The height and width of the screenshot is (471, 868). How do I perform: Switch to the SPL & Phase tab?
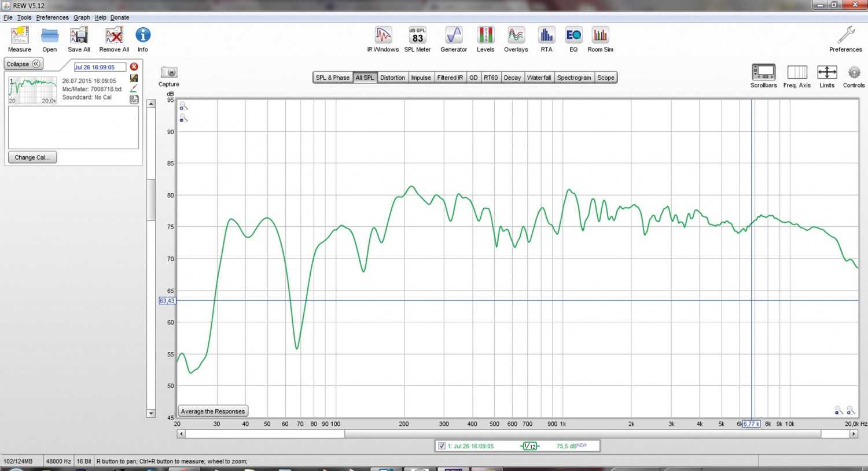[x=333, y=78]
